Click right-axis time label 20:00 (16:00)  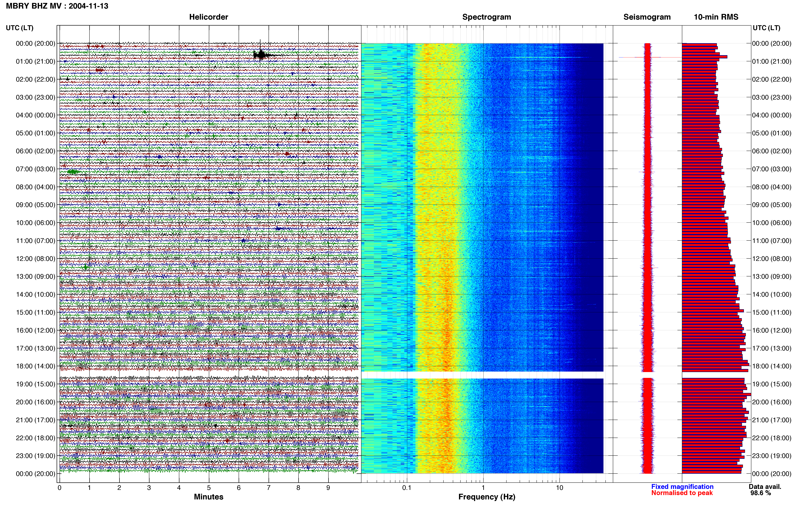point(772,402)
